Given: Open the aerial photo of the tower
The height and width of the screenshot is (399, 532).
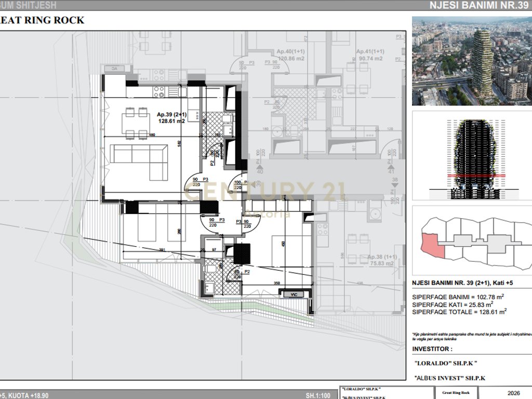Looking at the screenshot, I should pyautogui.click(x=472, y=61).
